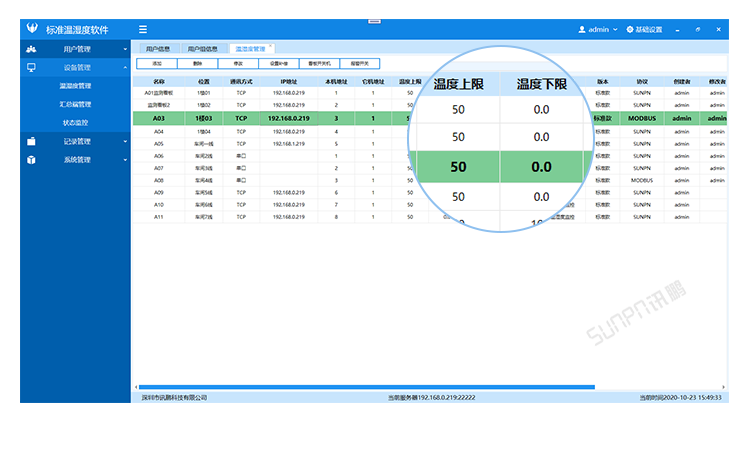Close the 温湿度管理 tab

[x=270, y=46]
